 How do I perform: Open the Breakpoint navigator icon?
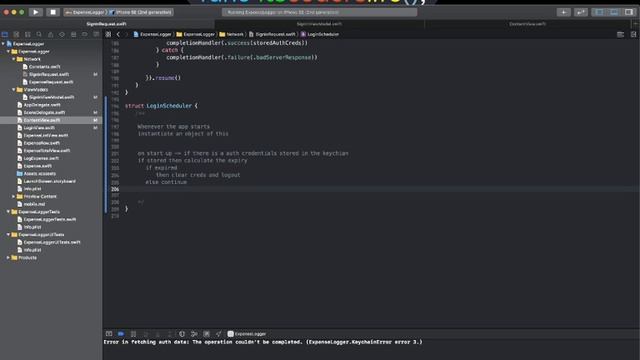pyautogui.click(x=85, y=35)
